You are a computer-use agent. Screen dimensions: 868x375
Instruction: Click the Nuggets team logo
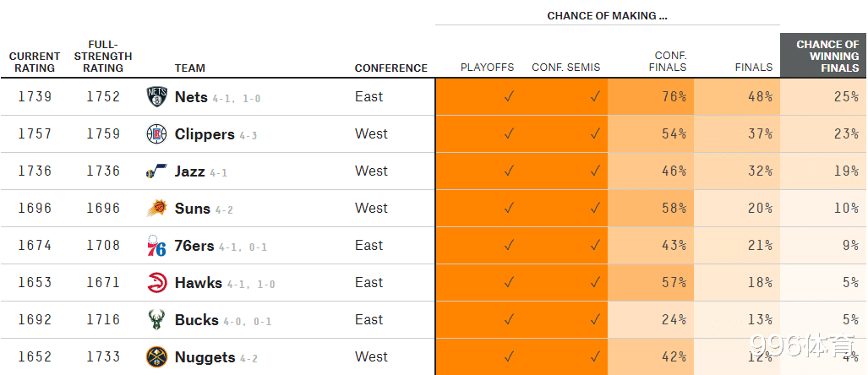coord(157,357)
